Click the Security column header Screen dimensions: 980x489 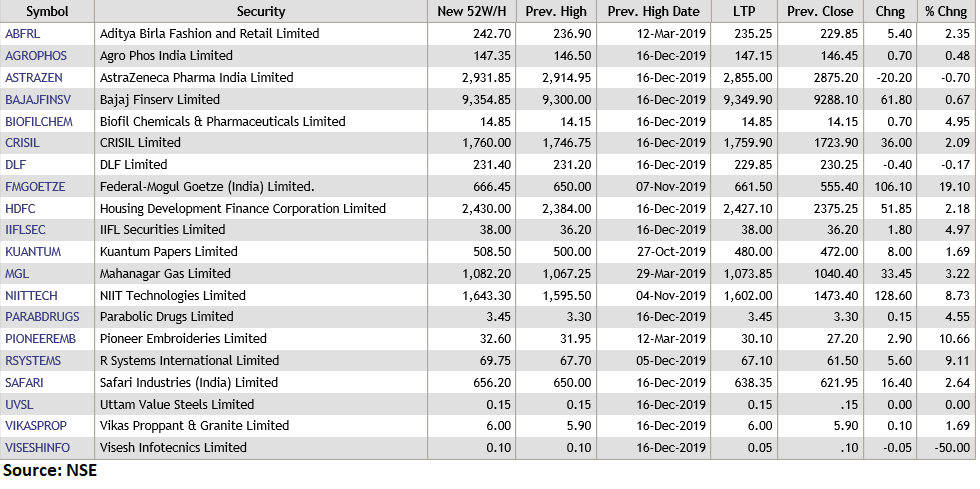[261, 12]
